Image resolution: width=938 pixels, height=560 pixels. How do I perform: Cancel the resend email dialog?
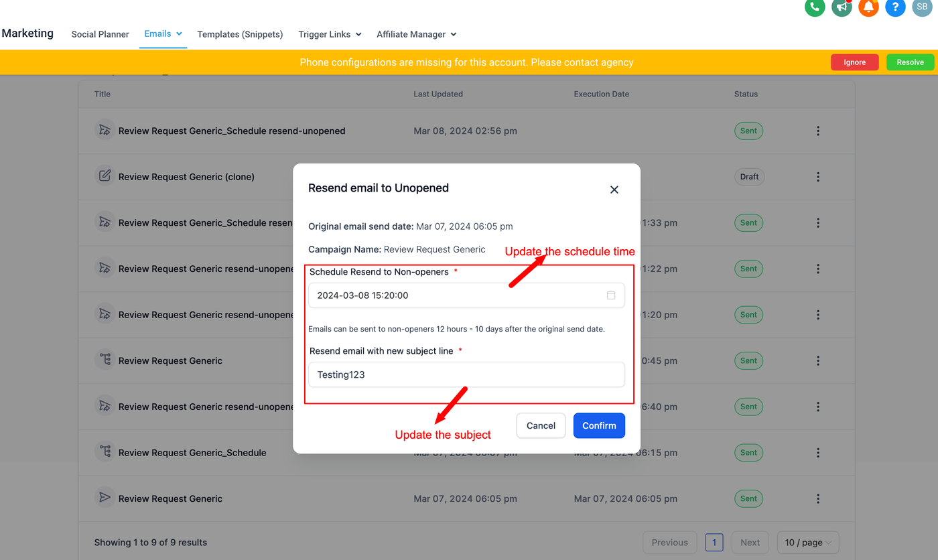point(541,425)
